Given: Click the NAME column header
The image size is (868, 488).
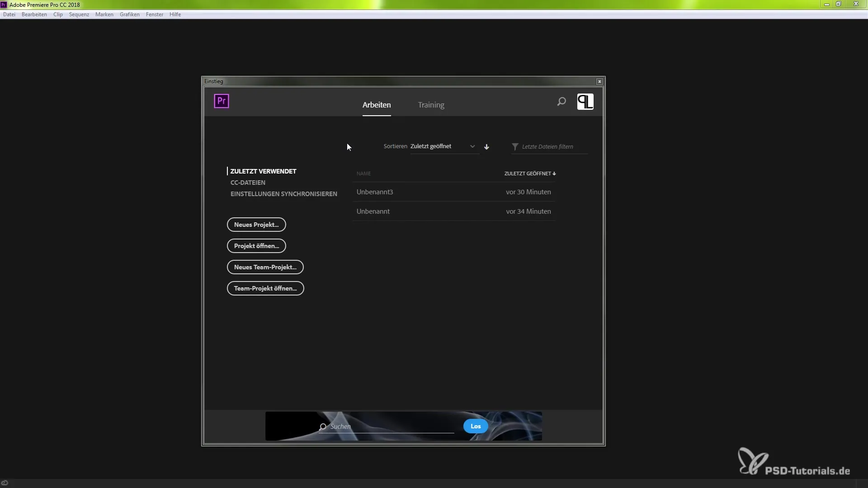Looking at the screenshot, I should 363,174.
